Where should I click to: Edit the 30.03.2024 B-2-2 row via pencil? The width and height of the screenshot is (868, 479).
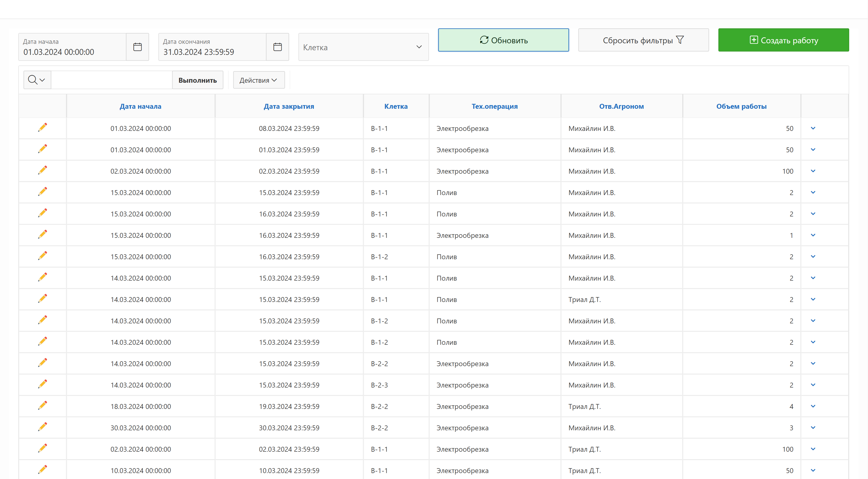pyautogui.click(x=43, y=427)
